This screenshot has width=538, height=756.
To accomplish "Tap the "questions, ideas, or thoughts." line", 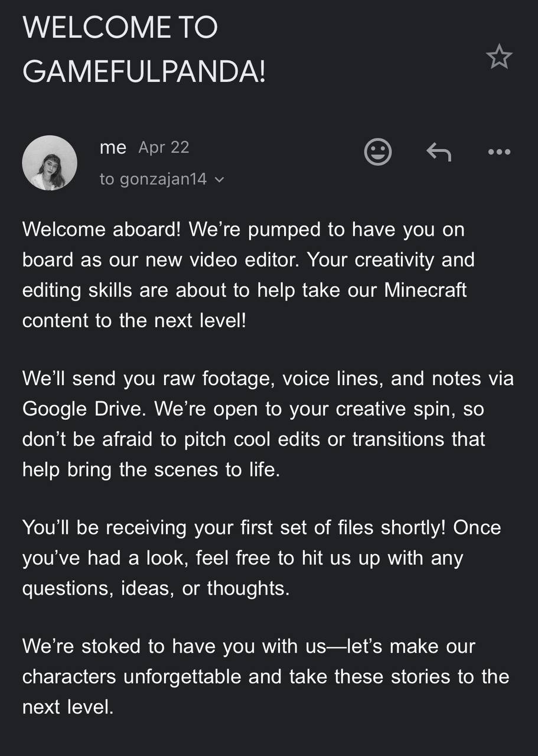I will click(156, 588).
